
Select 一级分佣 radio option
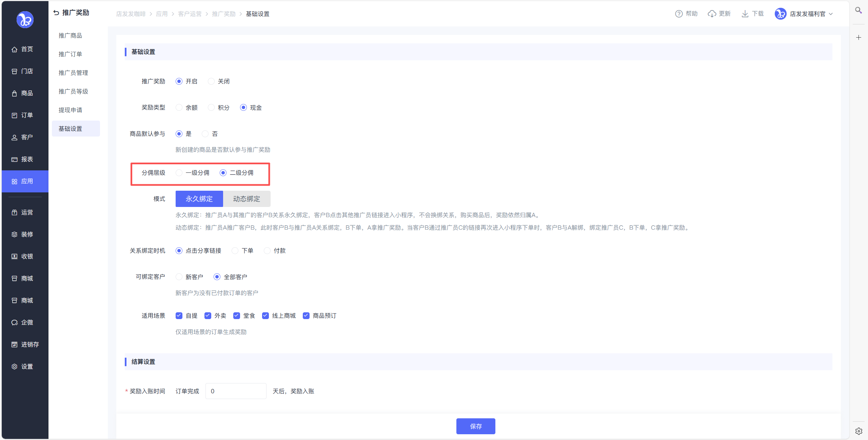[179, 173]
